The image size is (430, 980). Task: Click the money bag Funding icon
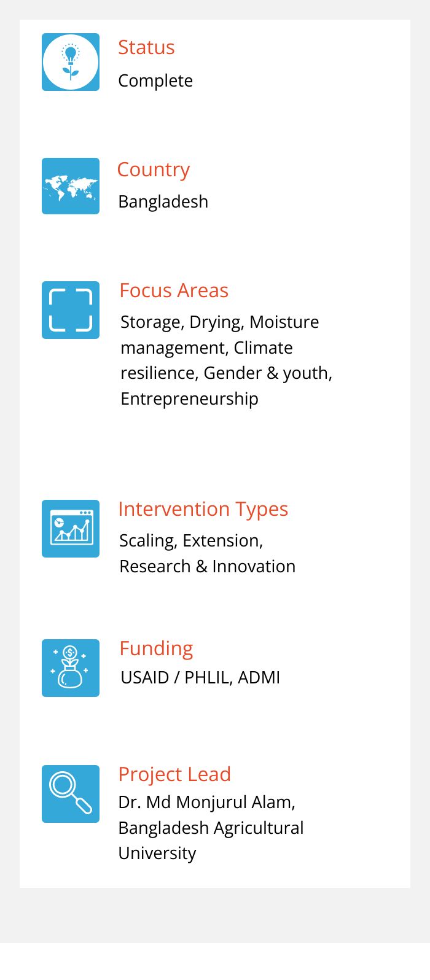pyautogui.click(x=71, y=668)
